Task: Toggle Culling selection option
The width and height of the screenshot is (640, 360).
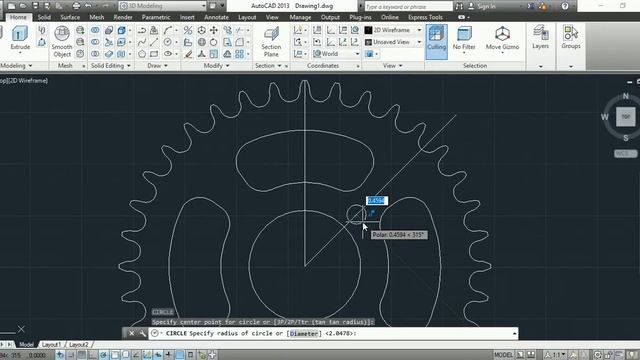Action: tap(436, 42)
